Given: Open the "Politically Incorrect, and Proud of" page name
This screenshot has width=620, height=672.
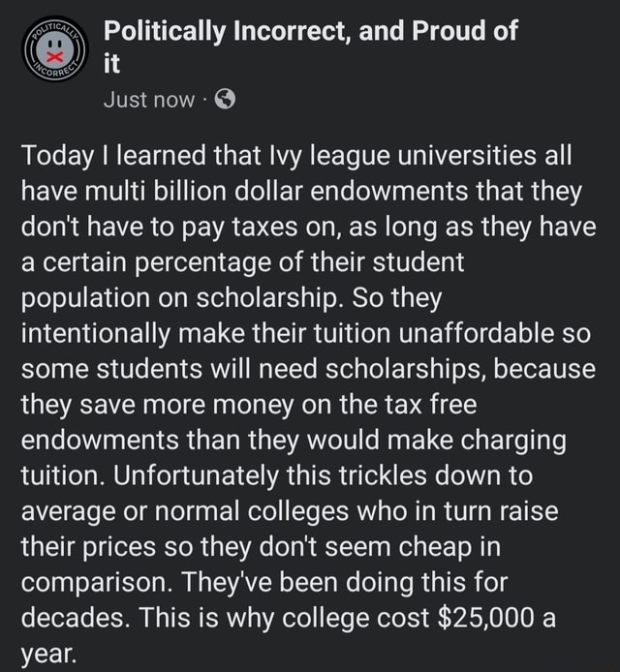Looking at the screenshot, I should pos(310,31).
